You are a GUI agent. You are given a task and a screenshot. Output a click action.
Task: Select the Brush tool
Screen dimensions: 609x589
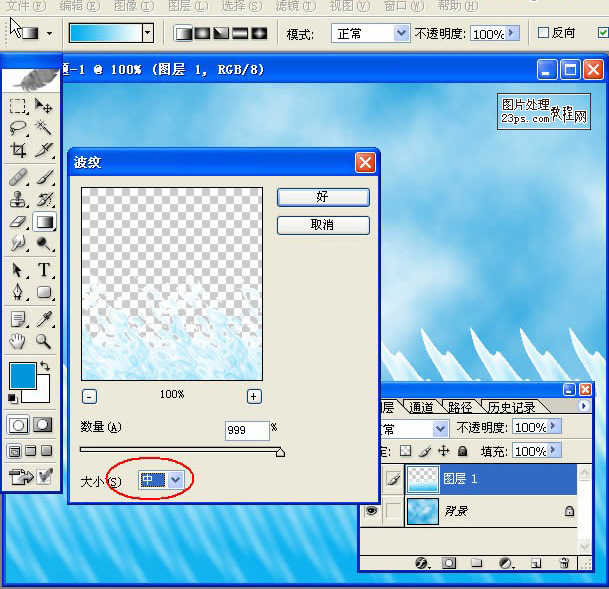coord(43,177)
